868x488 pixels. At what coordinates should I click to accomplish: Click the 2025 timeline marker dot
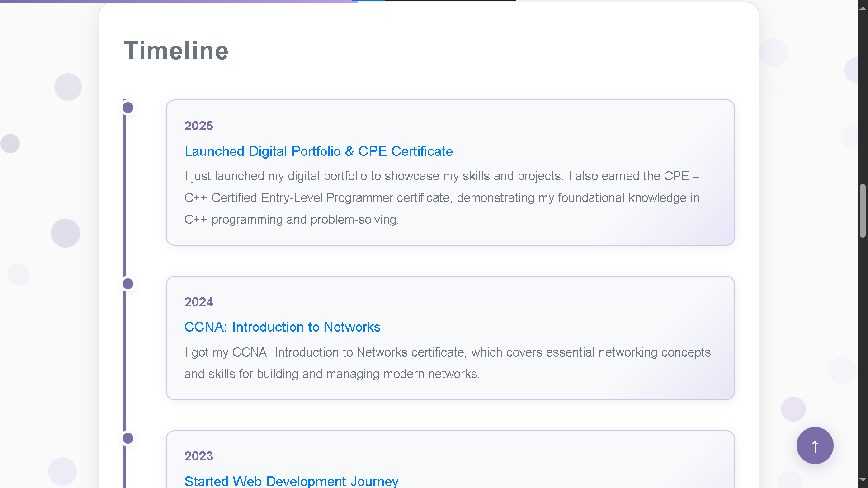pyautogui.click(x=127, y=108)
